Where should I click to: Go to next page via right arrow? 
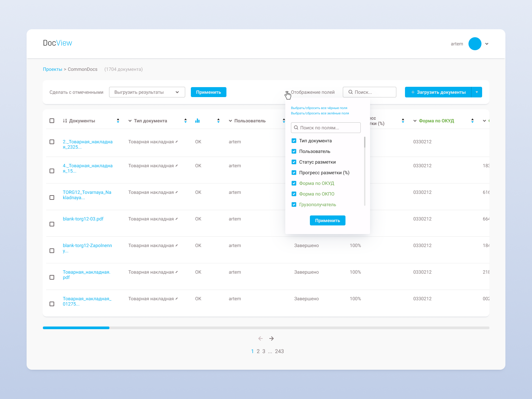(x=272, y=338)
